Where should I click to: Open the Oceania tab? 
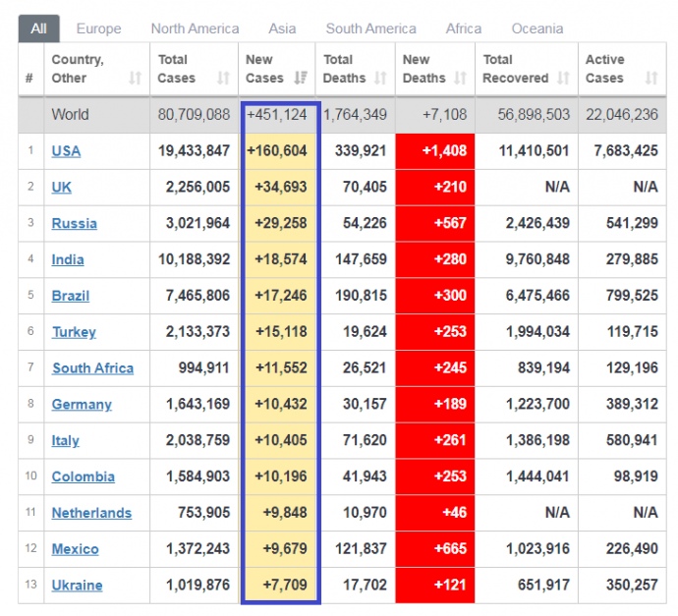pos(537,28)
